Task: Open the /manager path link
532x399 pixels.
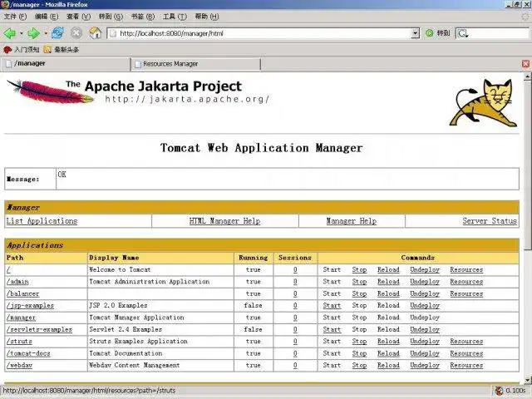Action: 21,318
